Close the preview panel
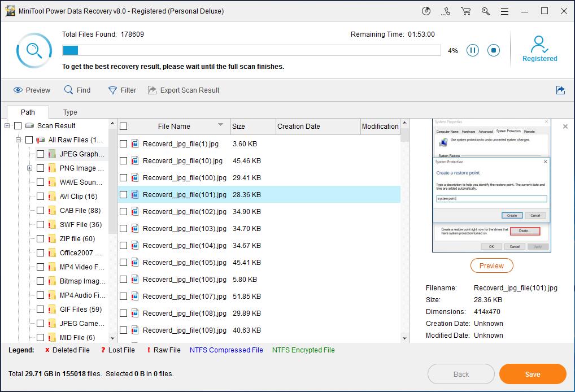This screenshot has width=575, height=392. 565,127
